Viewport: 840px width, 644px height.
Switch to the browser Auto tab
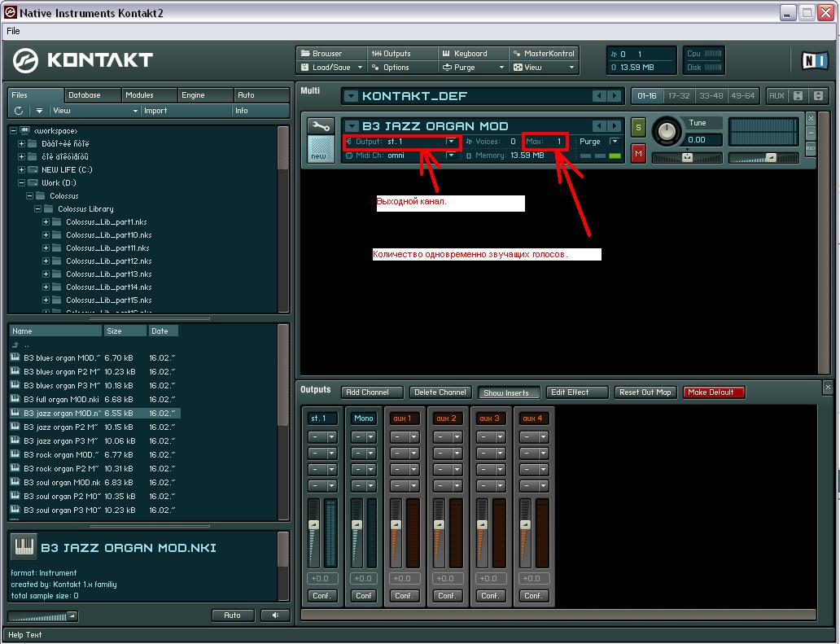pyautogui.click(x=261, y=94)
